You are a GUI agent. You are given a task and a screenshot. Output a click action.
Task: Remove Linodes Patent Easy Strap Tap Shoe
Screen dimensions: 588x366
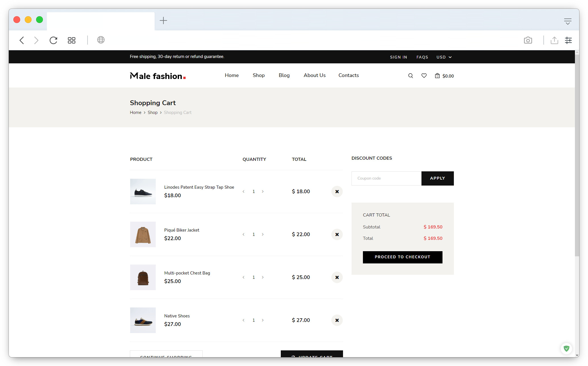point(337,192)
